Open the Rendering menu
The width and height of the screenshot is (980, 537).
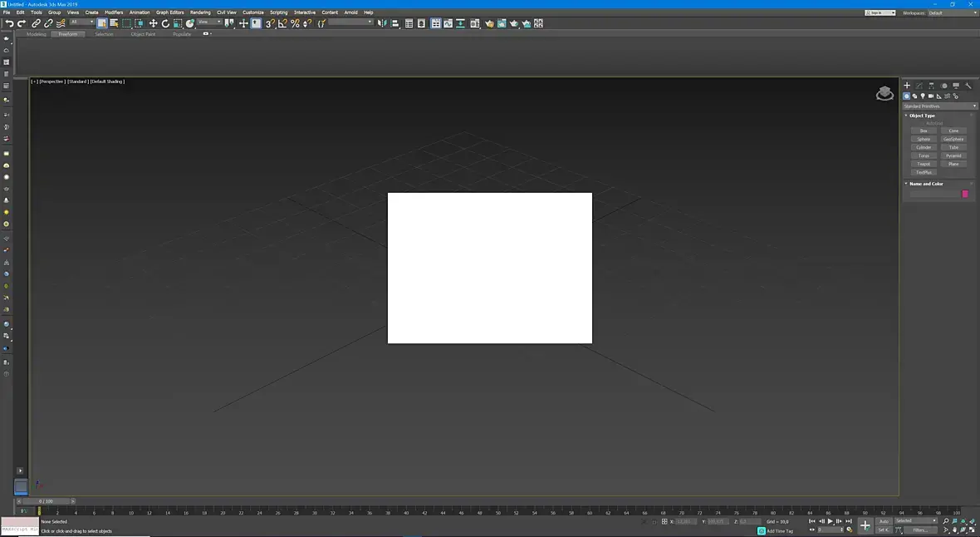[200, 12]
